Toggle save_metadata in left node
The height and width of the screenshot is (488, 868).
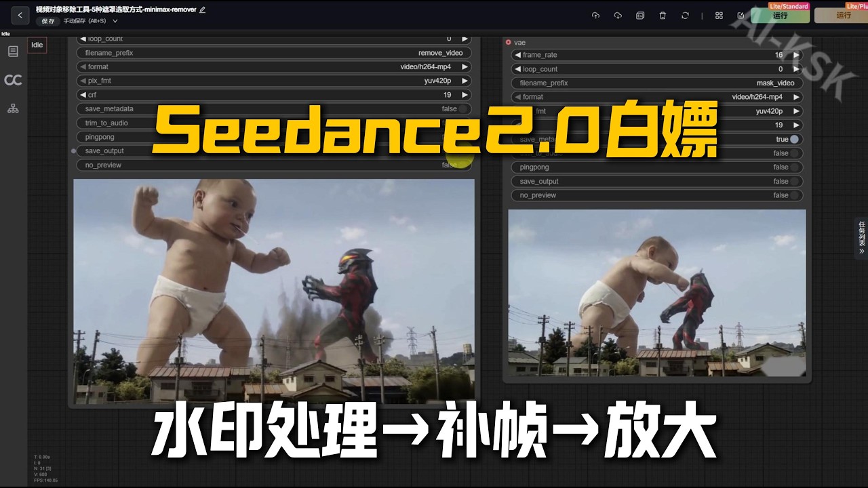pyautogui.click(x=463, y=108)
